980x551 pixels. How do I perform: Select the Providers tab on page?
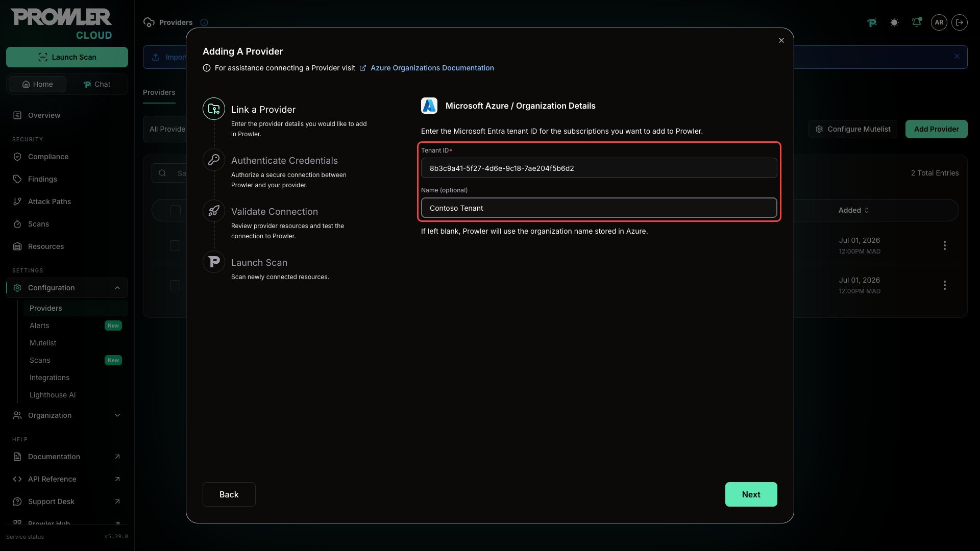pyautogui.click(x=159, y=92)
